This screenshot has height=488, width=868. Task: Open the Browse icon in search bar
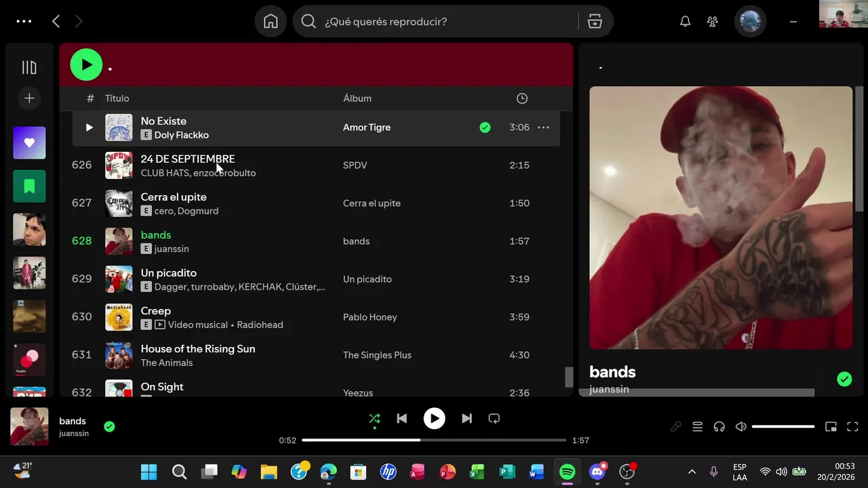[595, 22]
